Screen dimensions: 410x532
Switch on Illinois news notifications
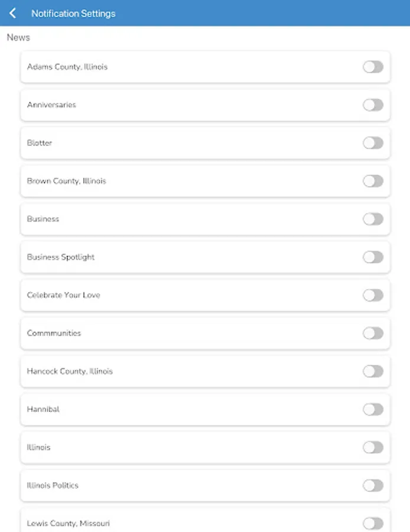tap(373, 447)
